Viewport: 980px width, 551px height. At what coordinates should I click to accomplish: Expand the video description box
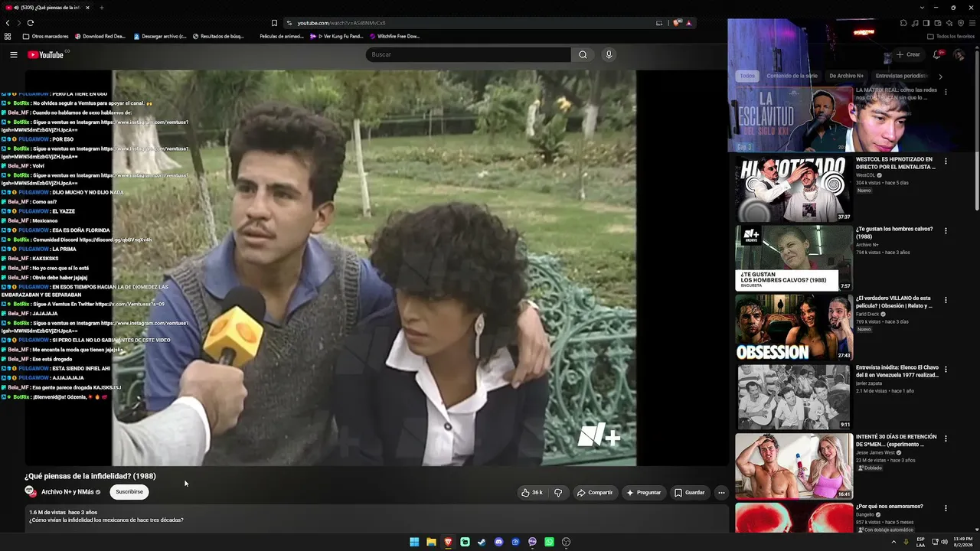[377, 519]
